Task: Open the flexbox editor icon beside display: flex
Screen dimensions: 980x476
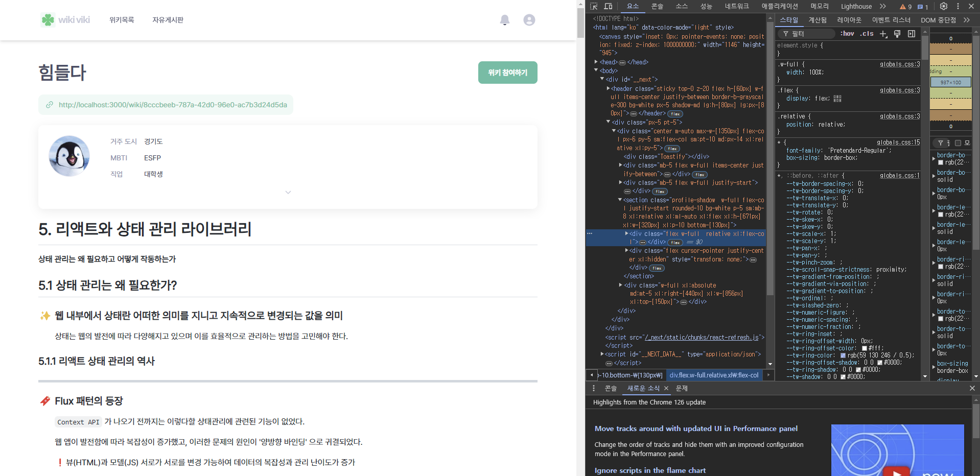Action: coord(837,99)
